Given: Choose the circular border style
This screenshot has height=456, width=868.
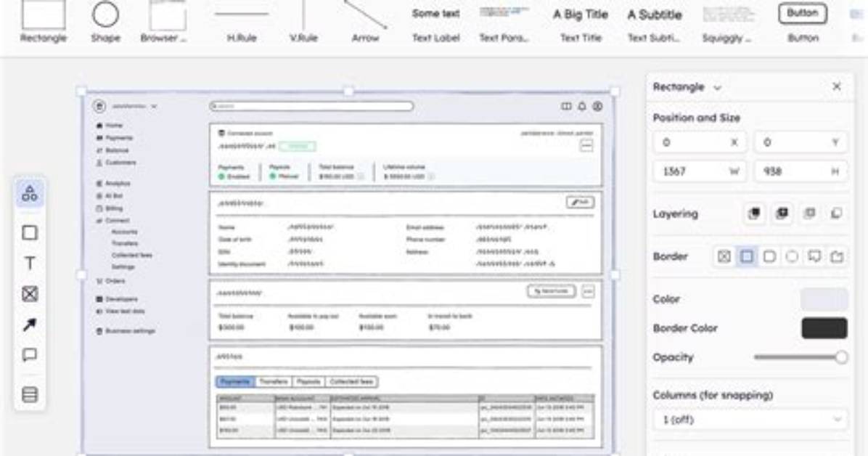Looking at the screenshot, I should [793, 256].
